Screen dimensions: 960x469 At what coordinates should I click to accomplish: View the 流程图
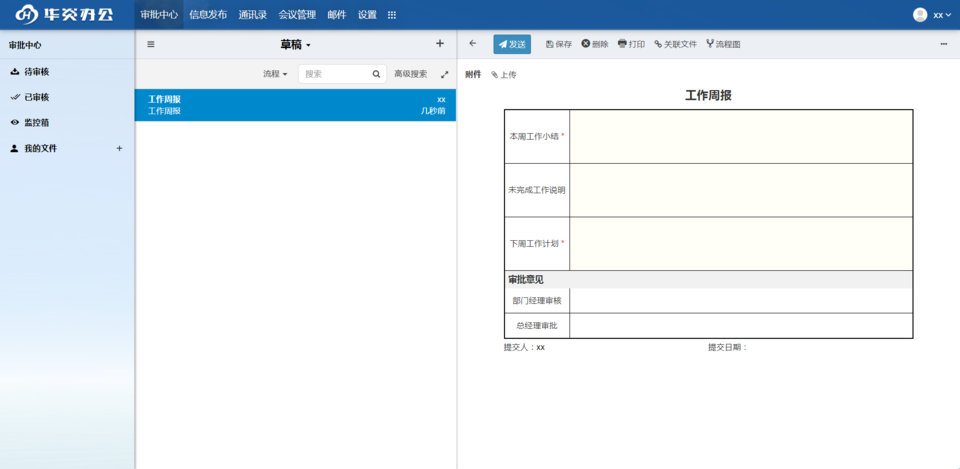723,44
